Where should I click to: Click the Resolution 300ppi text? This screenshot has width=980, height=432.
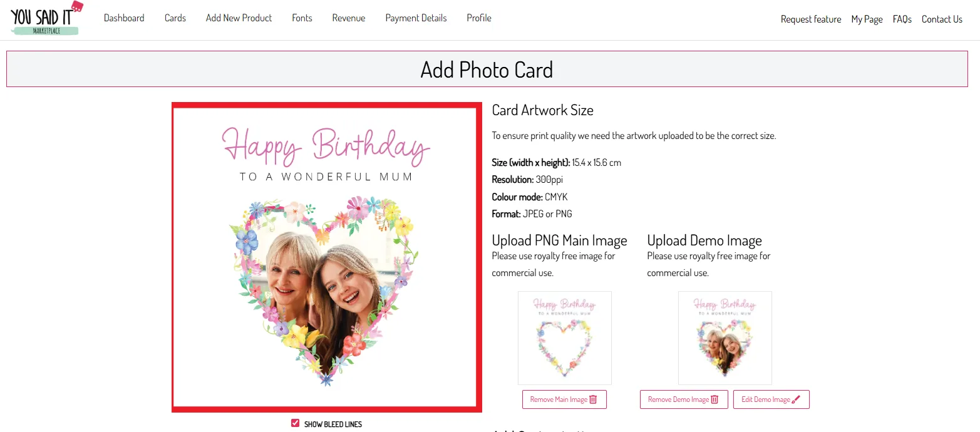[x=527, y=180]
